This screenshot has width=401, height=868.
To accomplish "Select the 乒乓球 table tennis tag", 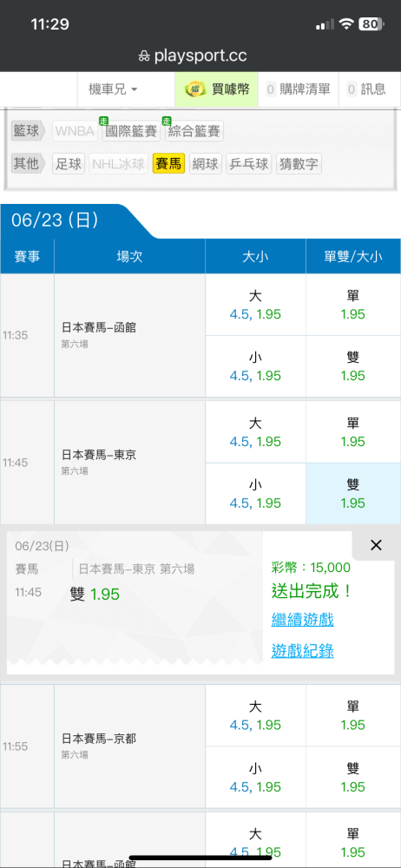I will (x=249, y=164).
